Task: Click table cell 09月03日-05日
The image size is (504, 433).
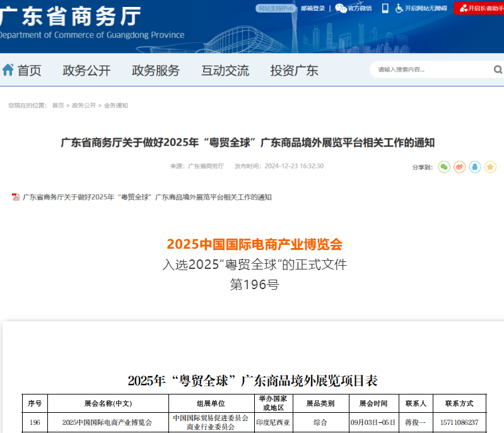Action: click(x=373, y=422)
